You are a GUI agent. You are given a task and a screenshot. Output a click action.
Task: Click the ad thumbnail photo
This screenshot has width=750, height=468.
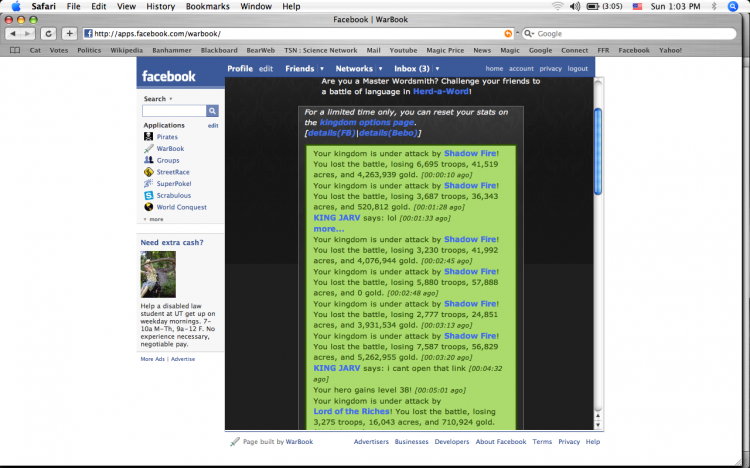[158, 274]
